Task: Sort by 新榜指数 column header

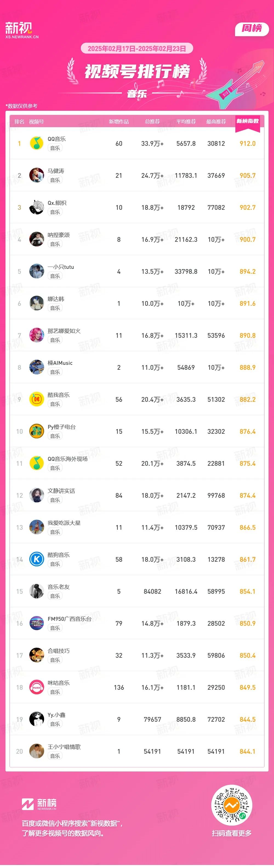Action: click(248, 121)
